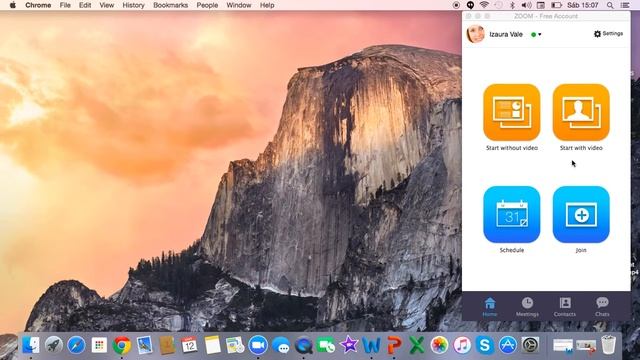640x360 pixels.
Task: Open Notification Center icon
Action: coord(625,5)
